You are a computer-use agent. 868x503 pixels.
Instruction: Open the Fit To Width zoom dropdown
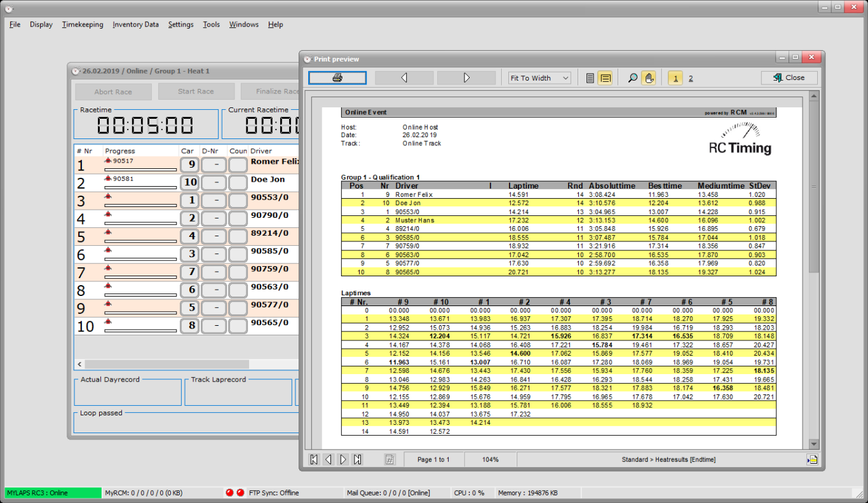click(540, 78)
